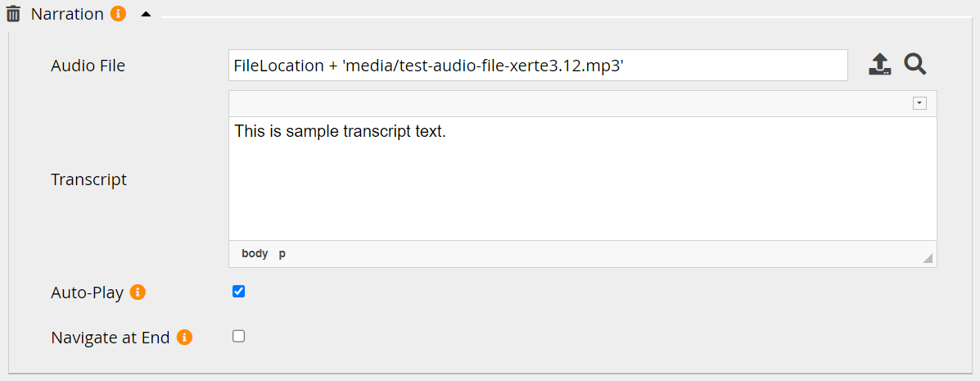Collapse the Narration section arrow
The image size is (980, 381).
[146, 15]
